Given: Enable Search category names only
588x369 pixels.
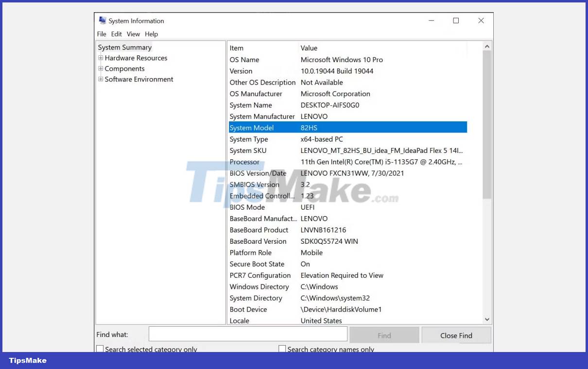Looking at the screenshot, I should click(x=282, y=348).
